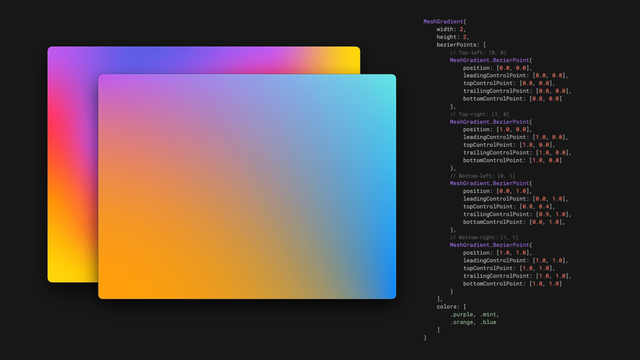Click the 'height: 2,' code line
The image size is (640, 360).
(453, 37)
